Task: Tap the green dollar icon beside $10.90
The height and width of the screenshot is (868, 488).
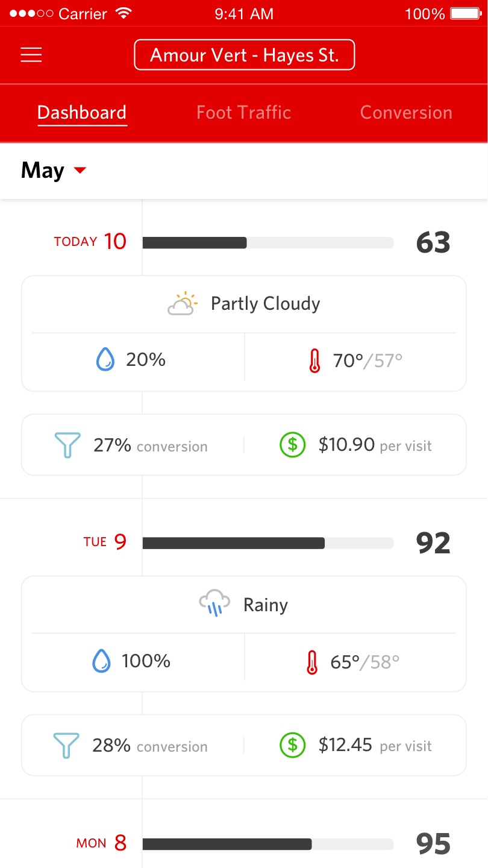Action: click(293, 445)
